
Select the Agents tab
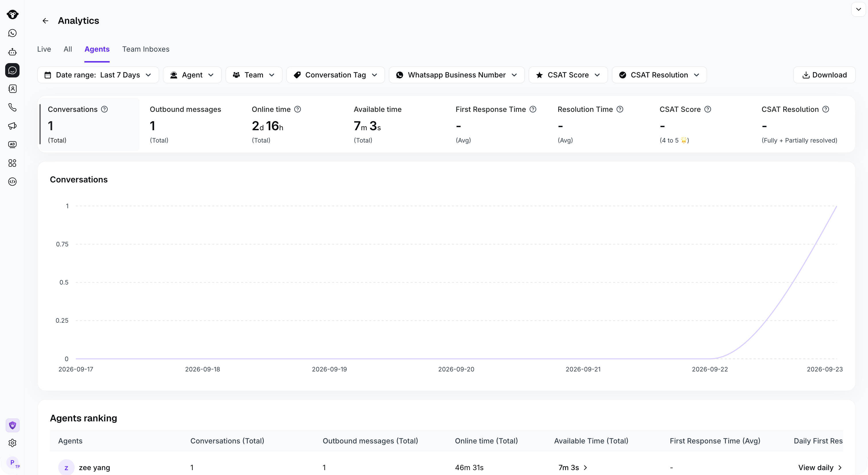point(97,49)
